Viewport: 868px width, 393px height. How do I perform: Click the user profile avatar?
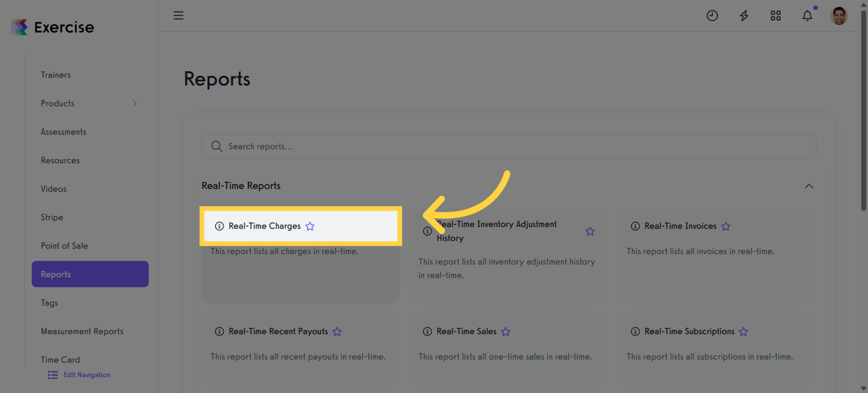839,16
